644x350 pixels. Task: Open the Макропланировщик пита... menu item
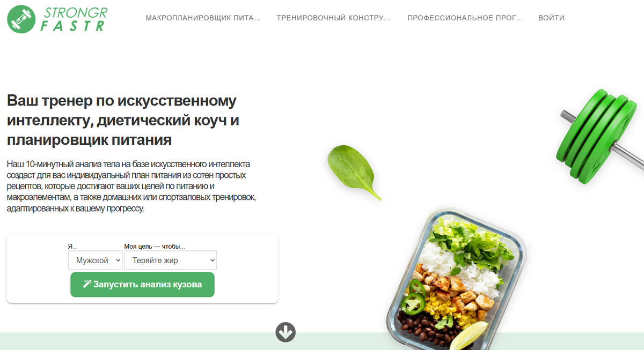point(203,18)
